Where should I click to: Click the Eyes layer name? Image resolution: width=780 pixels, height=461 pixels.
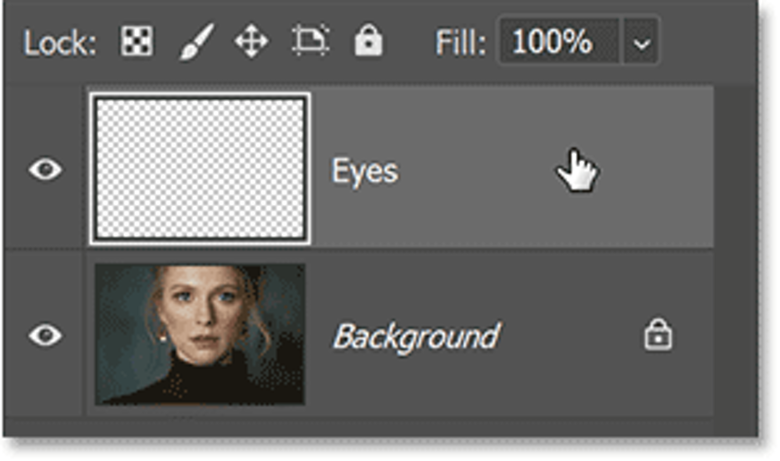365,172
